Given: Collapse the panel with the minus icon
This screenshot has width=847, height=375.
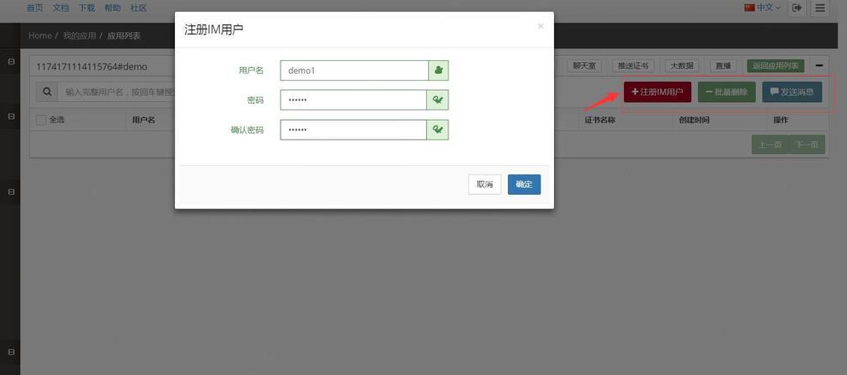Looking at the screenshot, I should (x=819, y=66).
